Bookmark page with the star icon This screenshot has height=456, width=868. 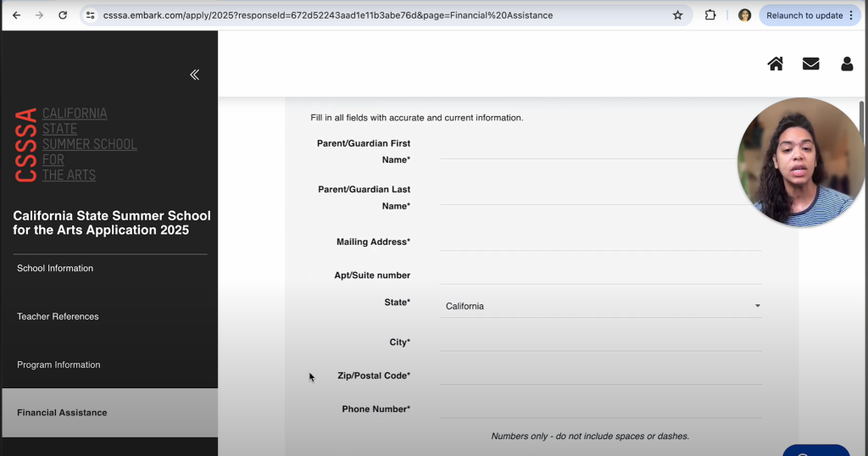point(677,15)
